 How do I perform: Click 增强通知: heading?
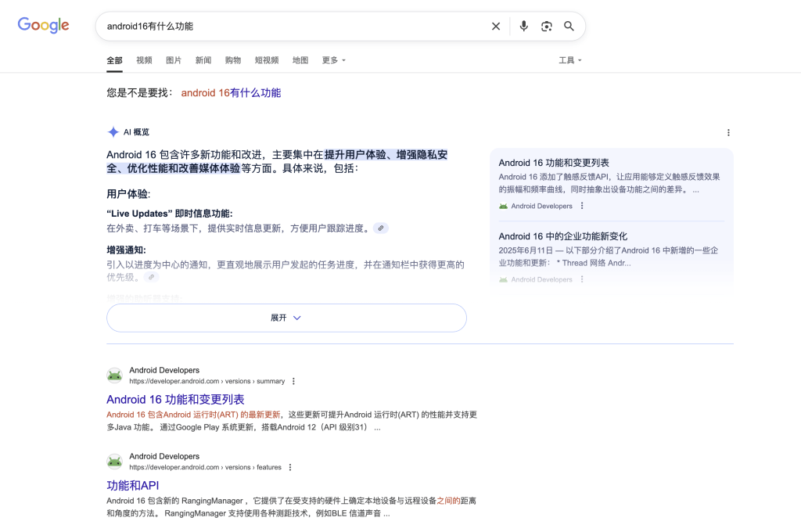click(x=126, y=250)
